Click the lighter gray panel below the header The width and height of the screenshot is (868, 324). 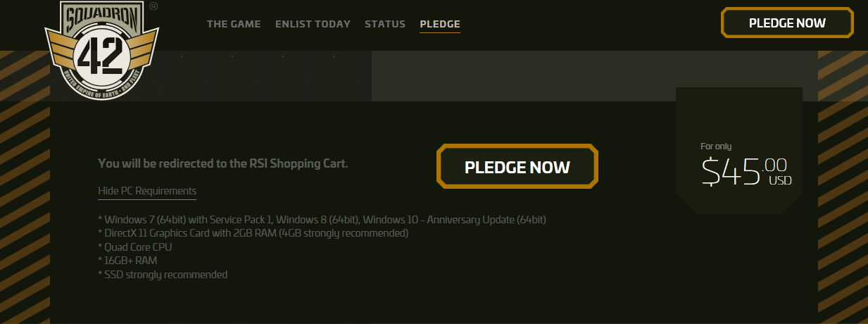(x=594, y=76)
